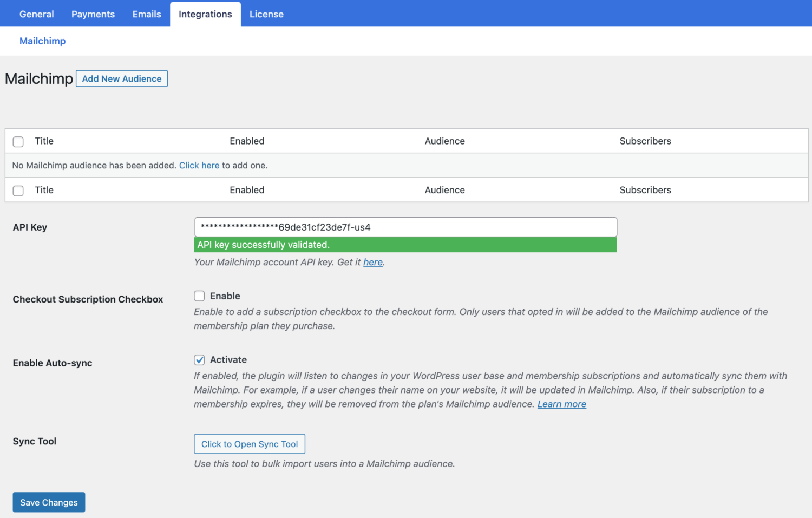Click Enabled column header at top
Viewport: 812px width, 518px height.
pos(247,141)
